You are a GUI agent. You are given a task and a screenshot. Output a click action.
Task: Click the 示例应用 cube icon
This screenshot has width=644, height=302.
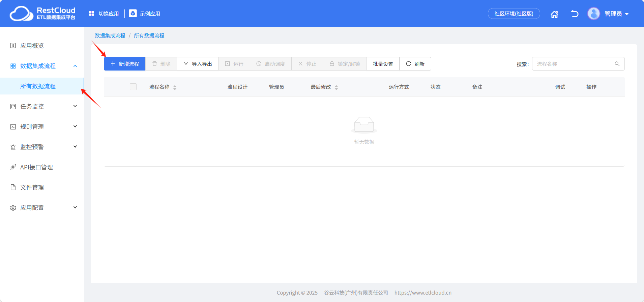[x=133, y=13]
